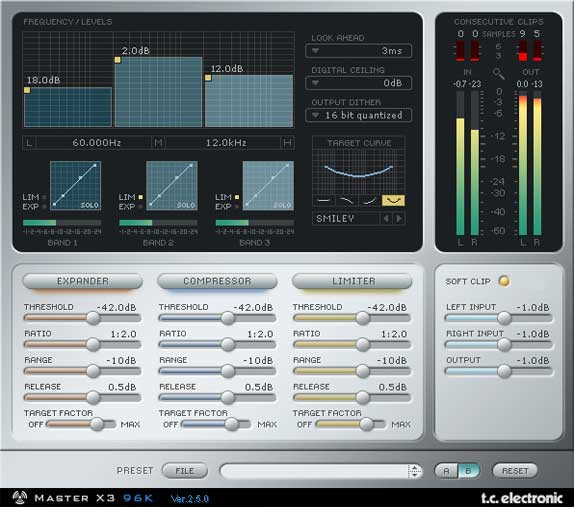Toggle Band 1 EXP indicator
This screenshot has width=574, height=507.
(x=44, y=206)
